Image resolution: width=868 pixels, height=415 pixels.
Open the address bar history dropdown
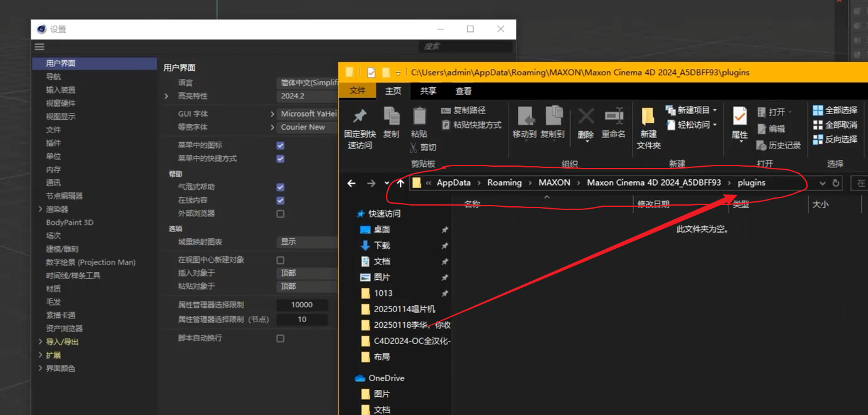822,183
